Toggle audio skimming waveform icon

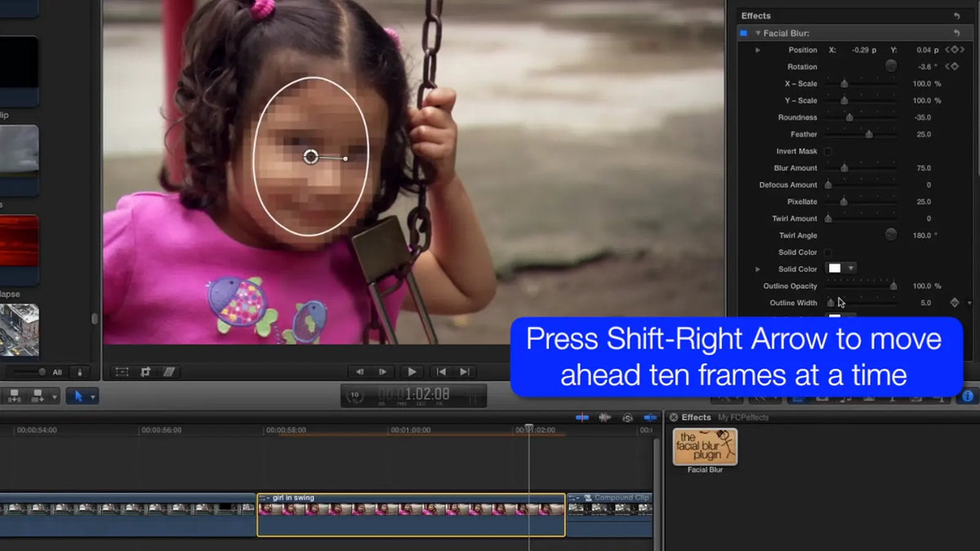point(605,417)
